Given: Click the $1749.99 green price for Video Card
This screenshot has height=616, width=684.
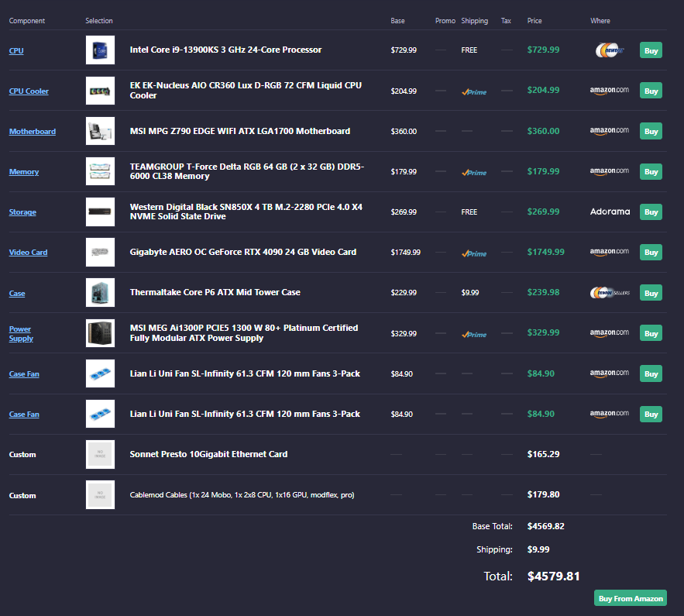Looking at the screenshot, I should click(x=545, y=252).
